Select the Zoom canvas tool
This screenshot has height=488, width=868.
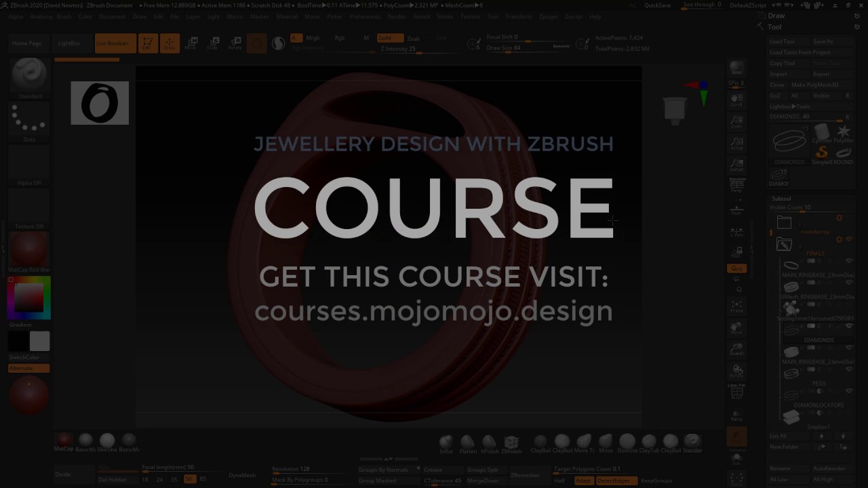click(736, 122)
